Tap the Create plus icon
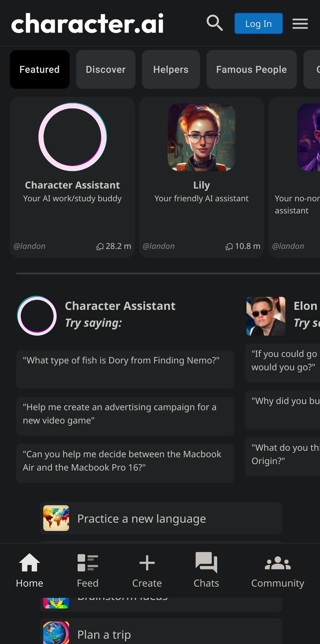Viewport: 320px width, 644px height. pyautogui.click(x=147, y=563)
